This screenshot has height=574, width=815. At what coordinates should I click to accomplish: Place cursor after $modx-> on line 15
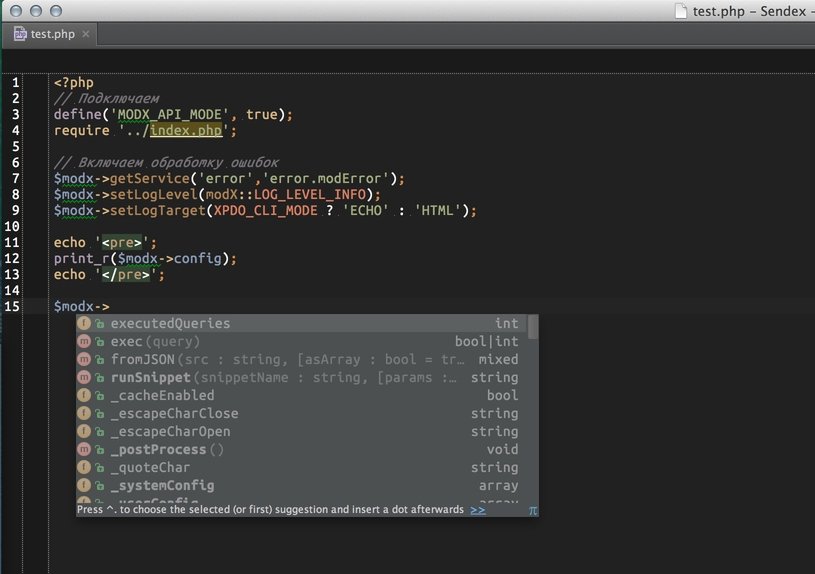coord(110,306)
